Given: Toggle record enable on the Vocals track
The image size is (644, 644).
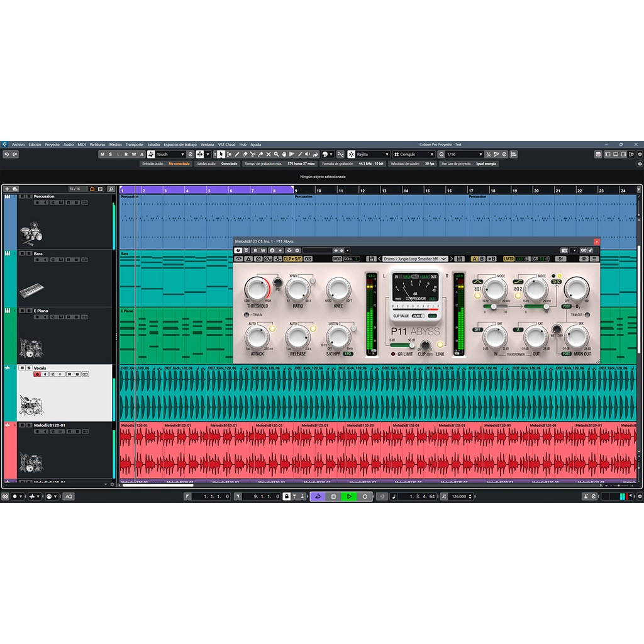Looking at the screenshot, I should click(x=37, y=374).
